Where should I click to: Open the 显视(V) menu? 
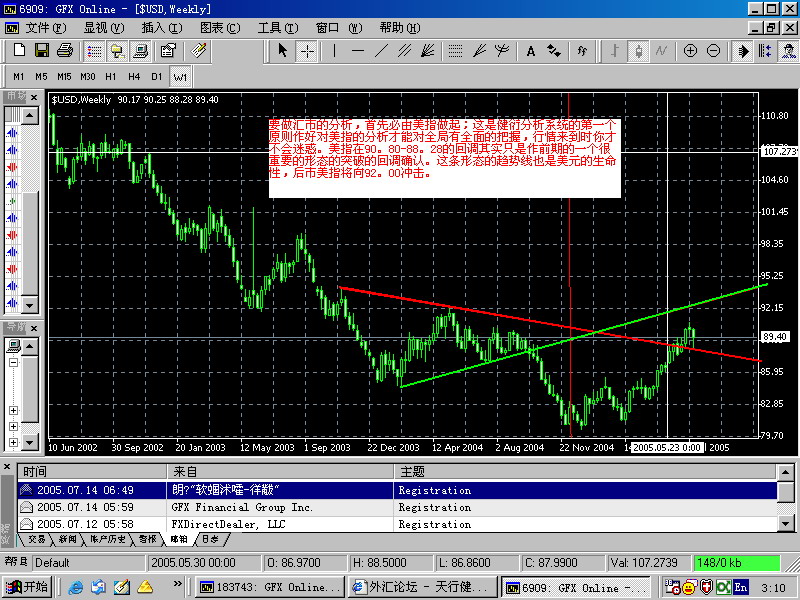(x=104, y=28)
